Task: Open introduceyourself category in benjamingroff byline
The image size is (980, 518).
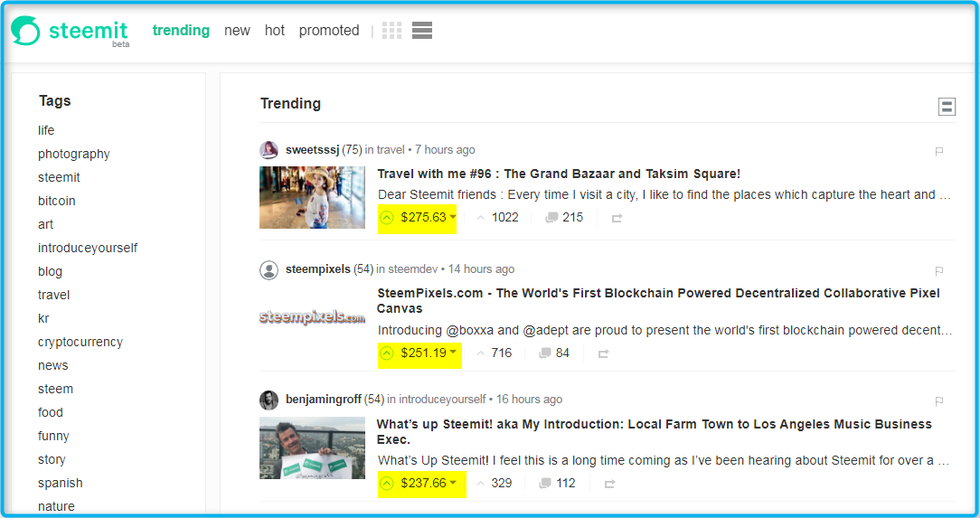Action: 442,400
